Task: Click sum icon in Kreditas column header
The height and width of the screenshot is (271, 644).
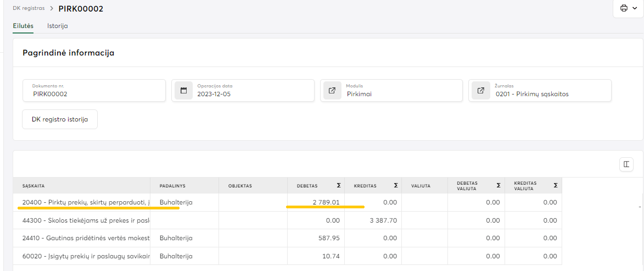Action: click(395, 186)
